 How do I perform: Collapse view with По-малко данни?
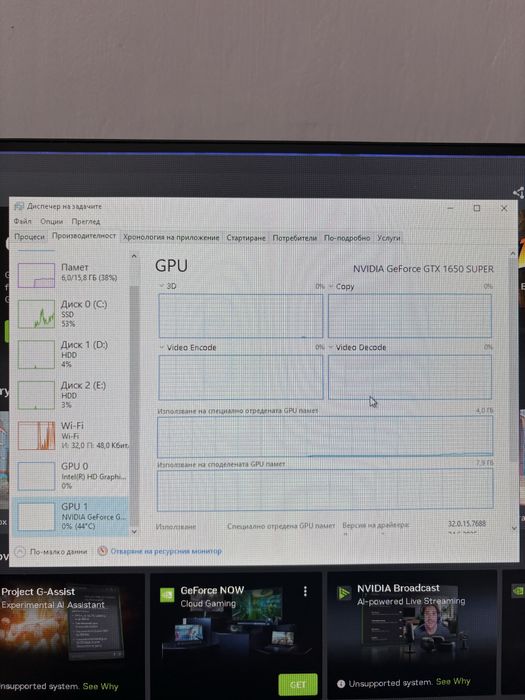(51, 552)
